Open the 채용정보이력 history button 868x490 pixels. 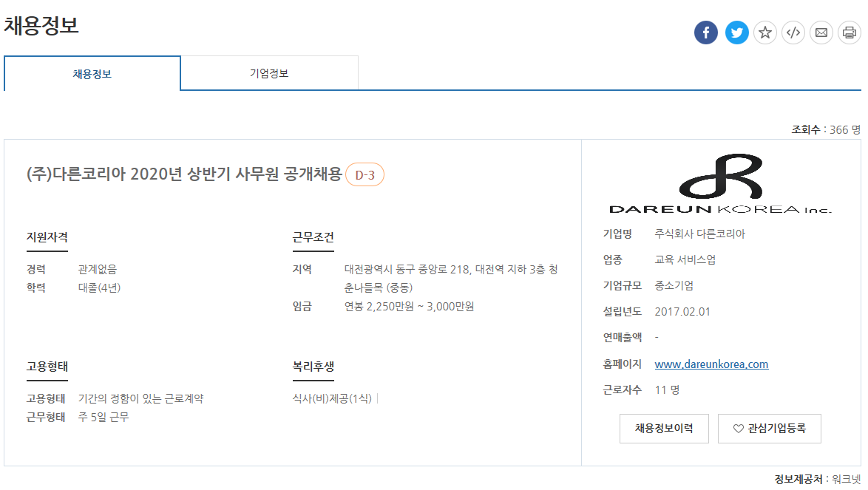coord(664,429)
